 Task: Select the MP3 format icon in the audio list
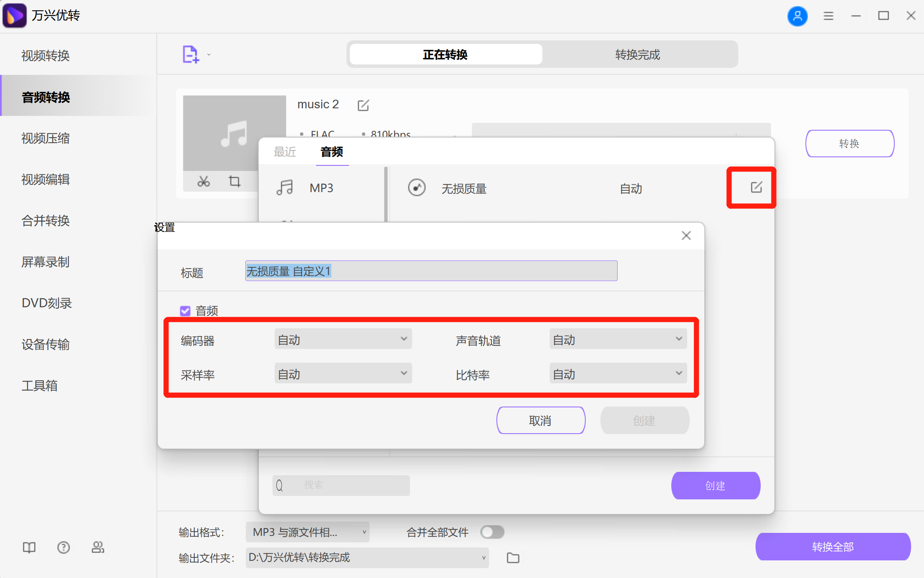[x=285, y=187]
